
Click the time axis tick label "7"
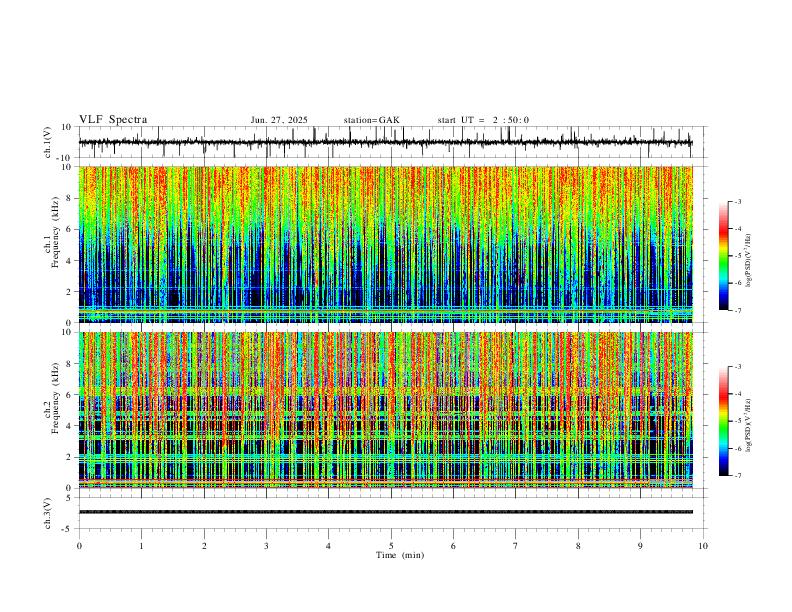pyautogui.click(x=516, y=546)
